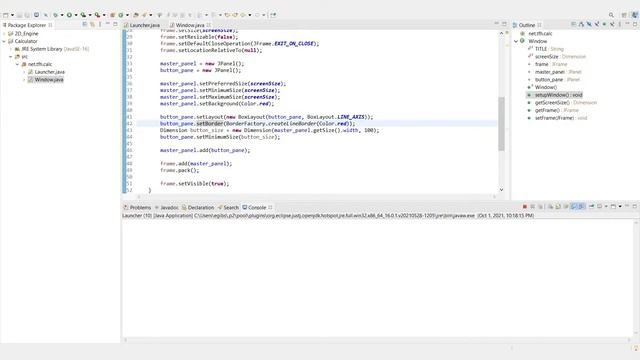Click the Coverage run icon in toolbar

tap(83, 15)
